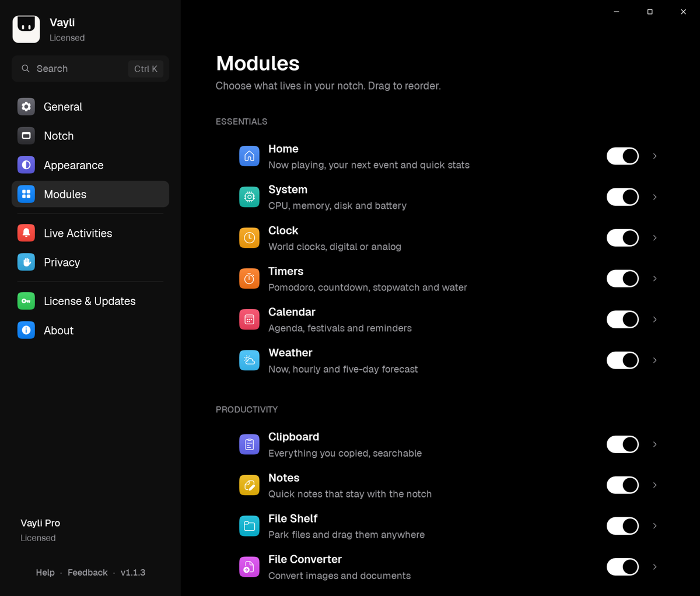Image resolution: width=700 pixels, height=596 pixels.
Task: Toggle the Clock module off
Action: click(622, 238)
